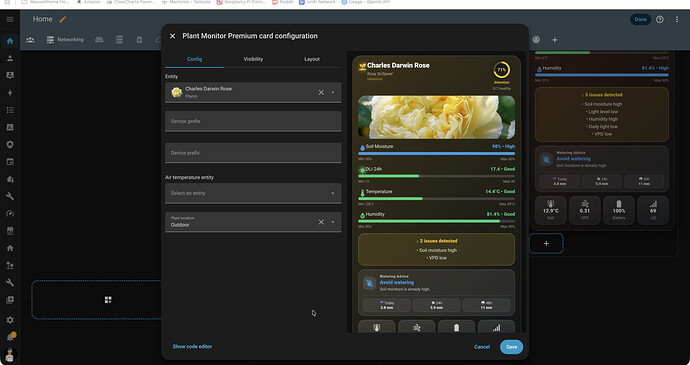Screen dimensions: 690x365
Task: Open the storefront icon in sidebar
Action: [x=10, y=231]
